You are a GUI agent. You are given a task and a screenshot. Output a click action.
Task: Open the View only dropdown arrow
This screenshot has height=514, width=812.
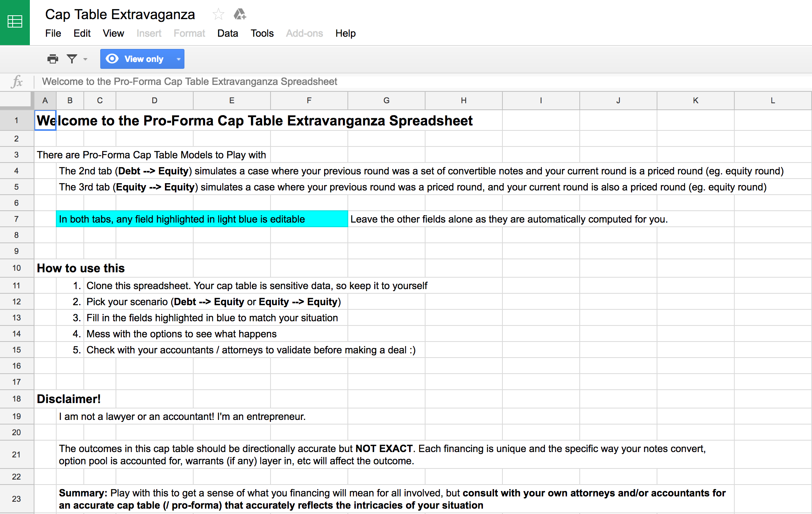[x=178, y=59]
